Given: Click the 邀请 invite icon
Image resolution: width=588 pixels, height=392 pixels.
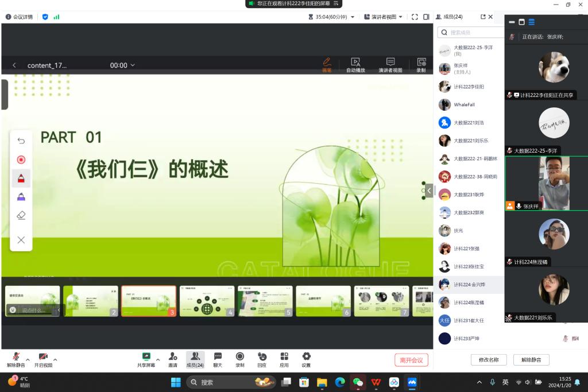Looking at the screenshot, I should tap(173, 359).
